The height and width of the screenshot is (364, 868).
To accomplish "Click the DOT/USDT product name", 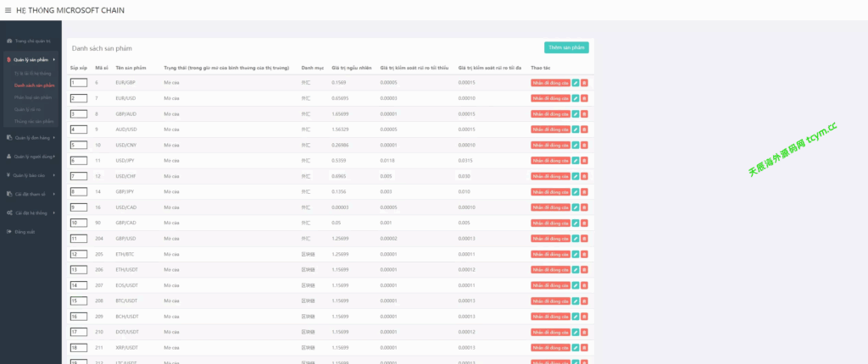I will (127, 333).
